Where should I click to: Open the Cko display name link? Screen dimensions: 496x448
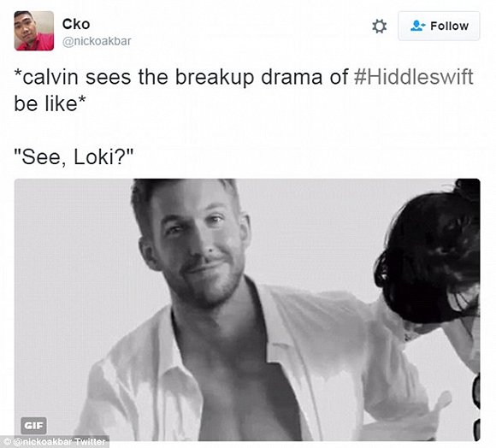point(76,24)
